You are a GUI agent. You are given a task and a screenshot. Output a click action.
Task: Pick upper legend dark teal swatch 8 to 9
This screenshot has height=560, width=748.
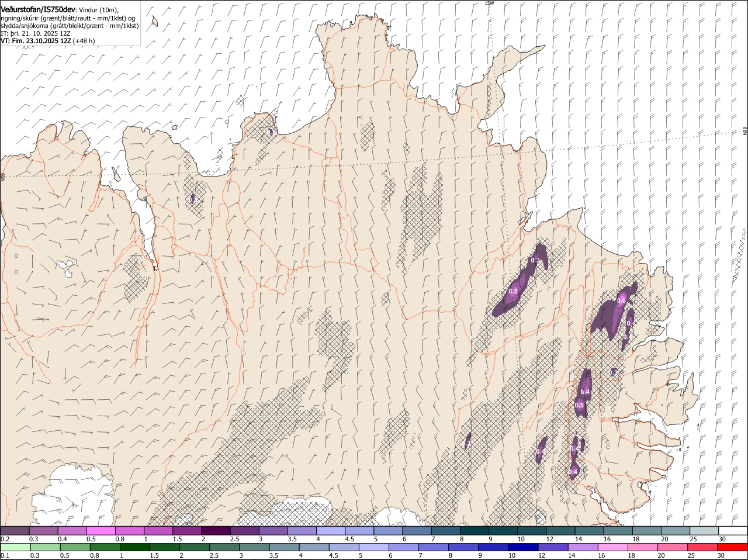pos(474,531)
